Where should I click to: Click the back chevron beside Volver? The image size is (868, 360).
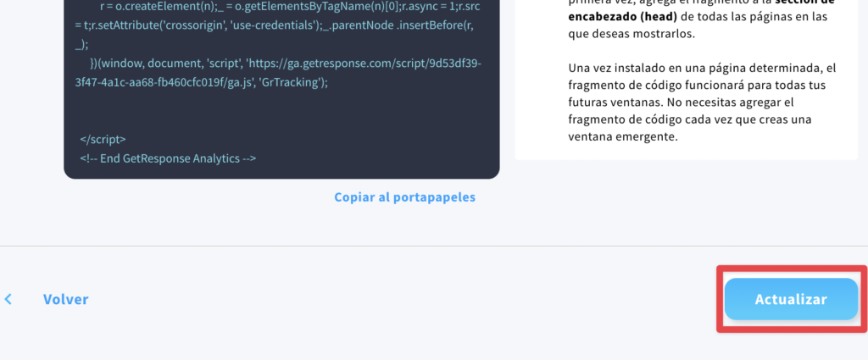click(x=8, y=299)
